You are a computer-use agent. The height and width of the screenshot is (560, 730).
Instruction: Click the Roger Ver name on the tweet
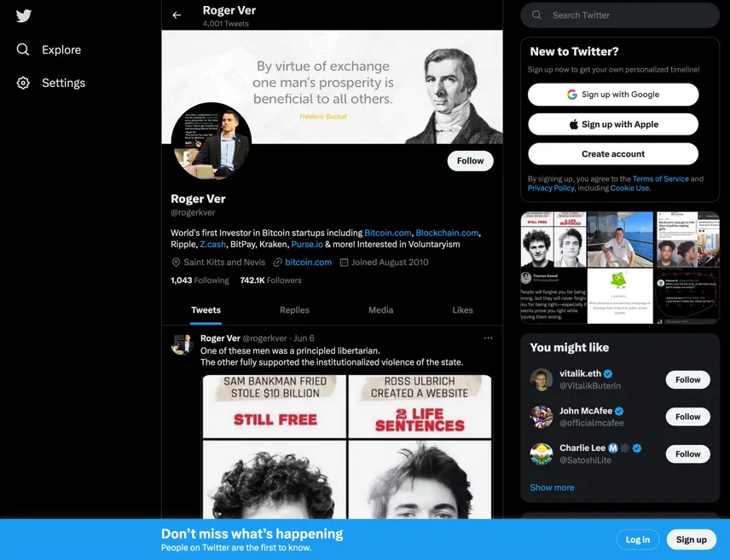pyautogui.click(x=220, y=338)
